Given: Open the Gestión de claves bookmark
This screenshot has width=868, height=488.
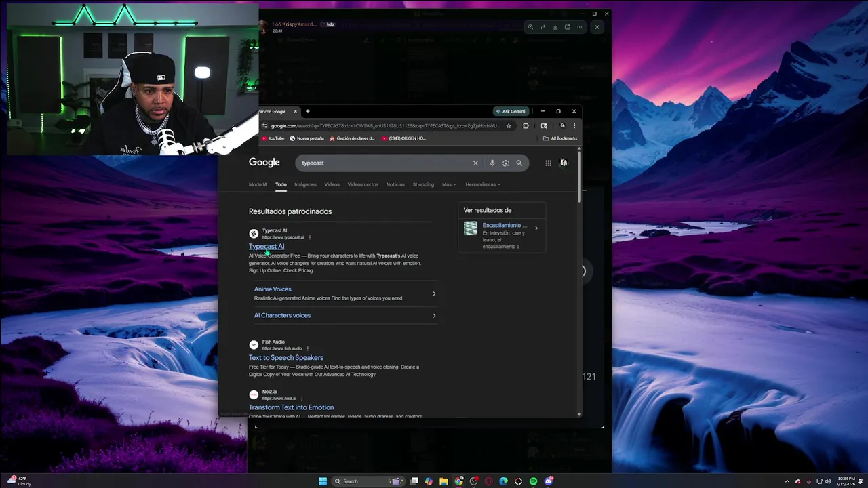Looking at the screenshot, I should (x=352, y=138).
